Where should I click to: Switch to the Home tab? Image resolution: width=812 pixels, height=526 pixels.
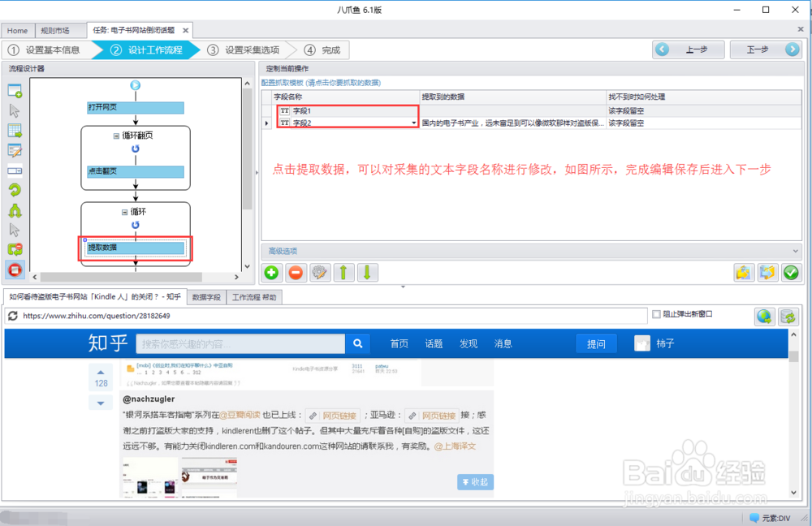[18, 31]
